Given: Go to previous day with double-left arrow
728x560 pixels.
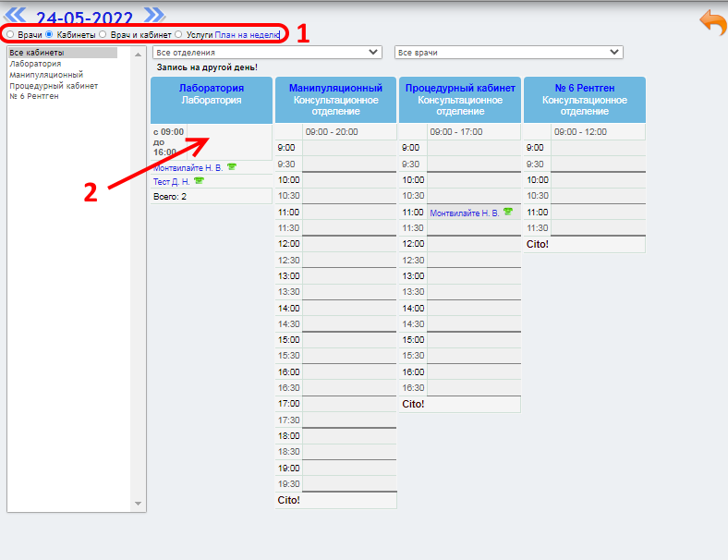Looking at the screenshot, I should pyautogui.click(x=17, y=15).
